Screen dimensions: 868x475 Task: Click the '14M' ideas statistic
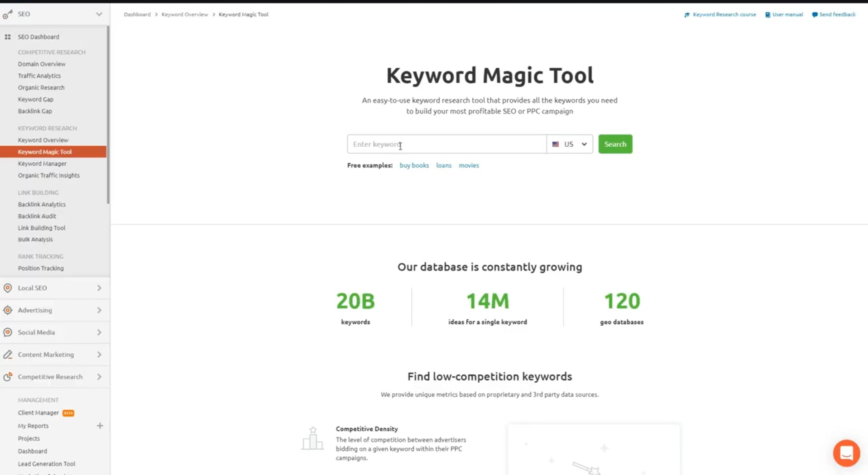pos(488,301)
